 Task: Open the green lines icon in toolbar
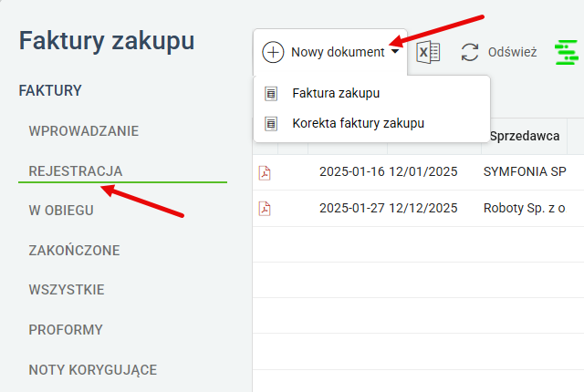pyautogui.click(x=567, y=53)
